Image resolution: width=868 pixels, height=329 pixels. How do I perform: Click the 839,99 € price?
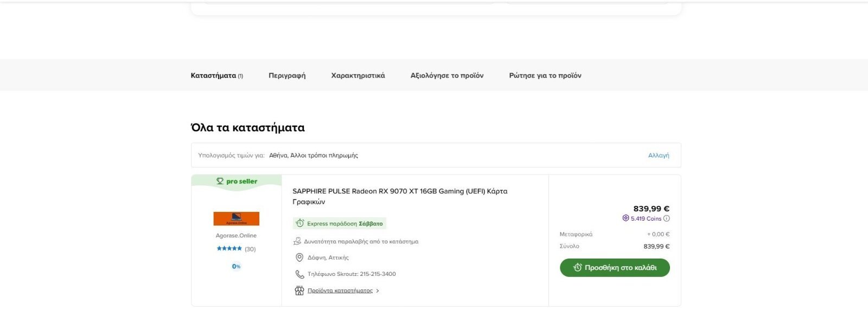pos(651,208)
